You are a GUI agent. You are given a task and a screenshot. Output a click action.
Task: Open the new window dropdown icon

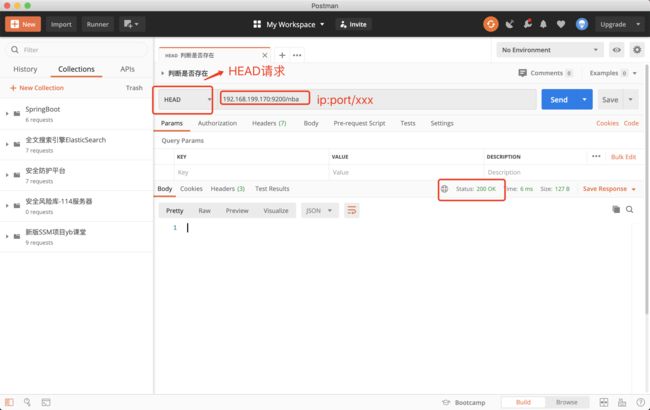click(x=131, y=24)
